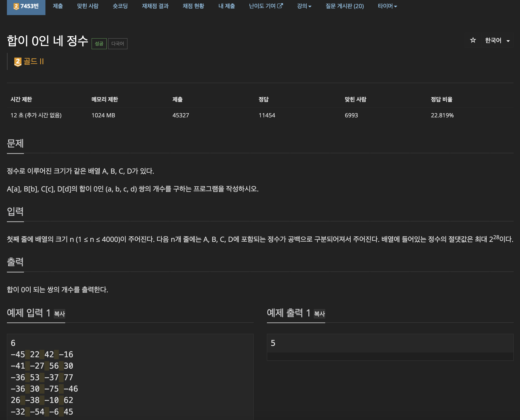Click the external link icon on 난이도 기여

point(280,6)
